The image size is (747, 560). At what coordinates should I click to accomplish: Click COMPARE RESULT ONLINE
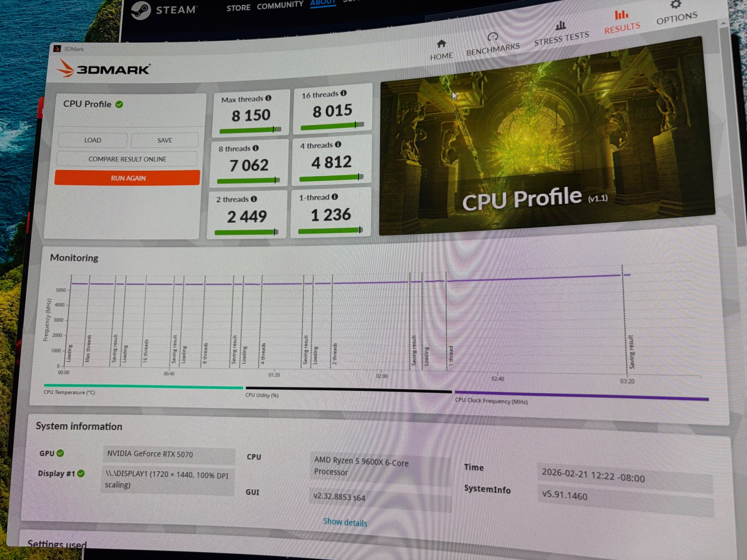[x=127, y=159]
